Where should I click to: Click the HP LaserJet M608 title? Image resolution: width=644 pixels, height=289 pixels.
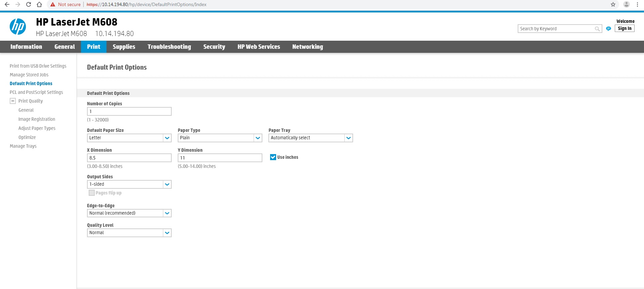77,22
